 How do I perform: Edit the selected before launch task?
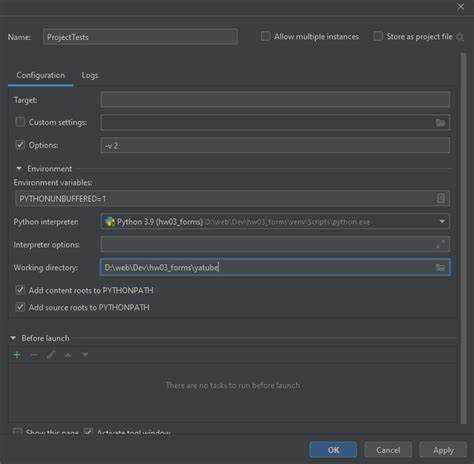coord(51,355)
